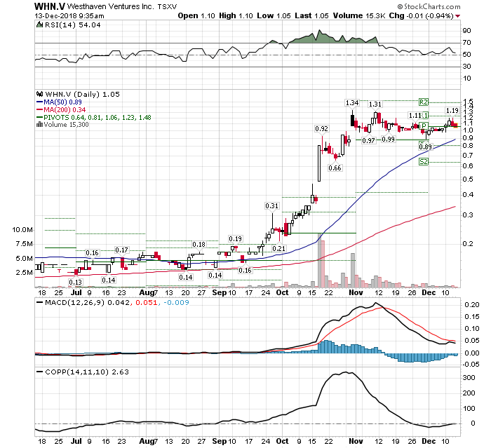Viewport: 491px width, 448px height.
Task: Click the Last 1.05 value
Action: (x=311, y=15)
